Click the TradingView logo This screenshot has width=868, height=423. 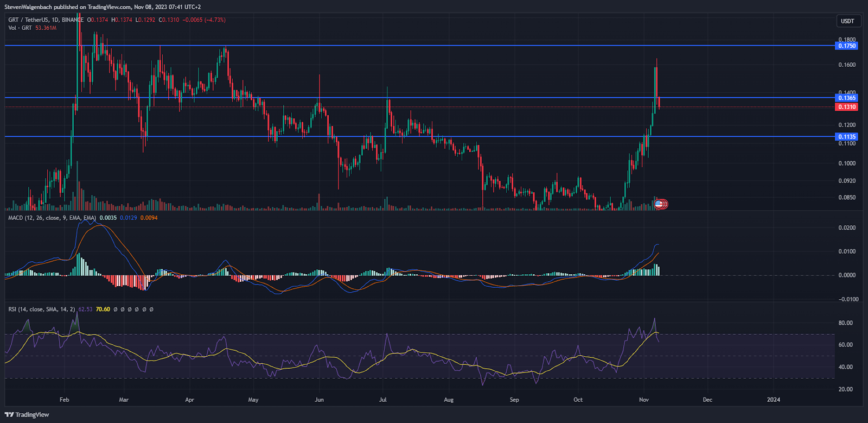click(27, 415)
